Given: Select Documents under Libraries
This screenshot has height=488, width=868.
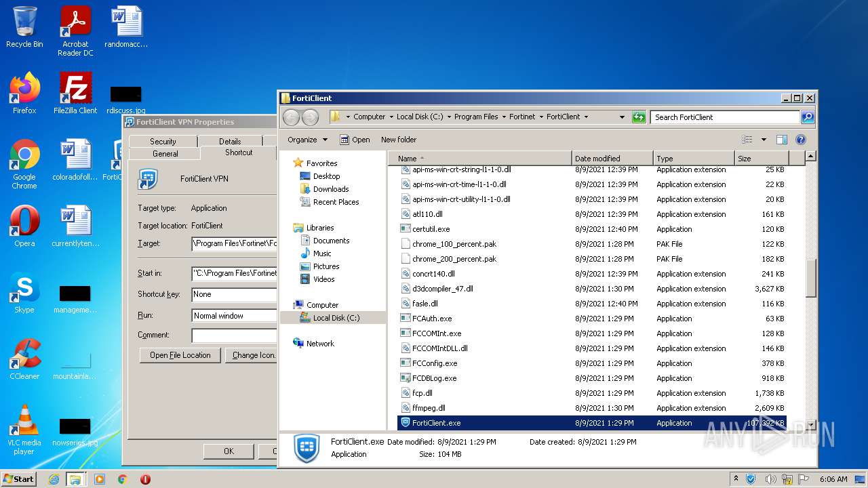Looking at the screenshot, I should click(x=331, y=241).
